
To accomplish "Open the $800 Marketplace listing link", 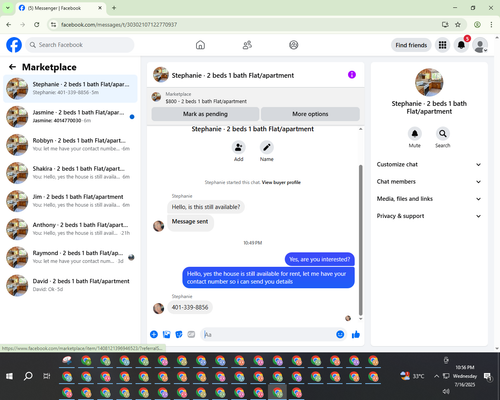I will click(206, 101).
